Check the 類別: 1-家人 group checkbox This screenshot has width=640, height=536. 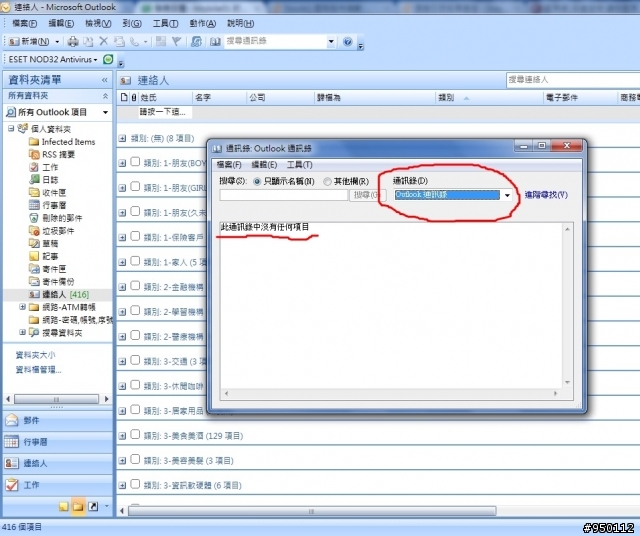tap(135, 261)
